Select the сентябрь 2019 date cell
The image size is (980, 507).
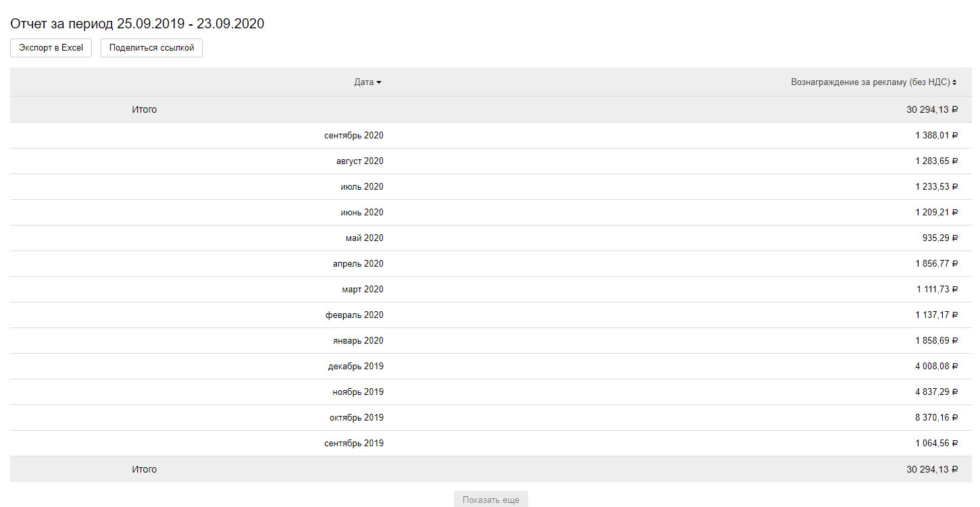pyautogui.click(x=353, y=444)
